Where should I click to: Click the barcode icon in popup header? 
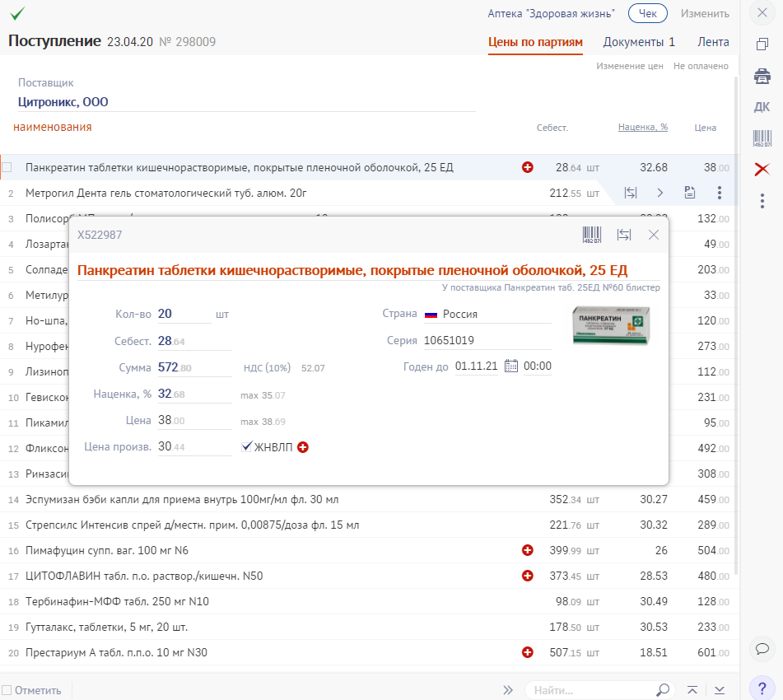[x=592, y=235]
